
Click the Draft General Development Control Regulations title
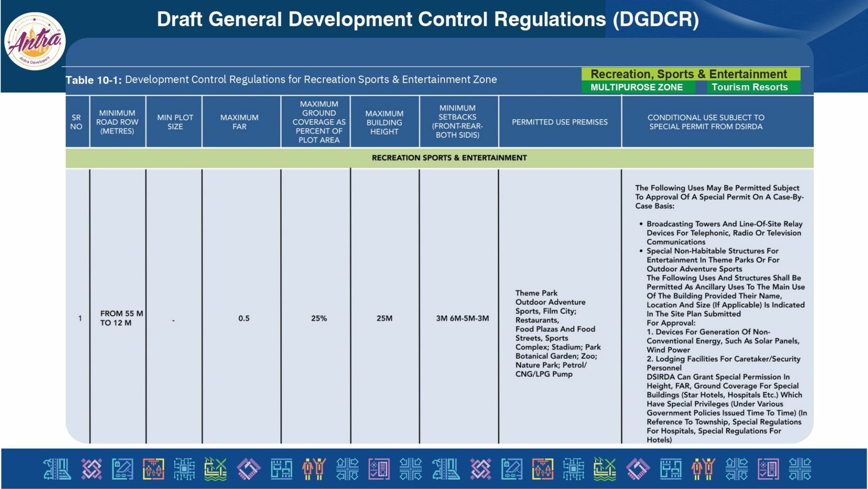pos(427,20)
